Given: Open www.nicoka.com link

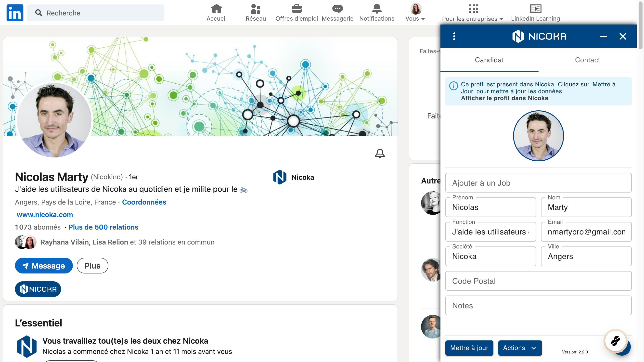Looking at the screenshot, I should click(x=45, y=215).
